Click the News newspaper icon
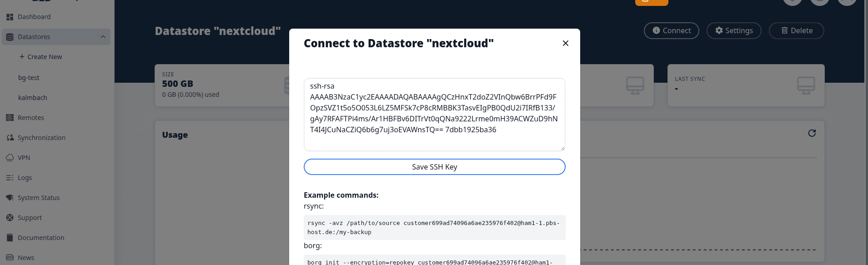The width and height of the screenshot is (868, 265). click(x=10, y=257)
